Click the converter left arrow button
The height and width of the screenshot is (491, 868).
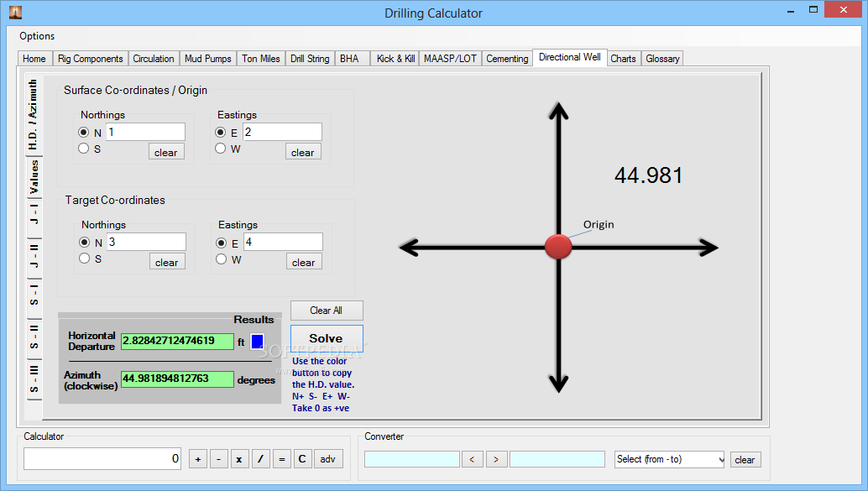coord(473,459)
